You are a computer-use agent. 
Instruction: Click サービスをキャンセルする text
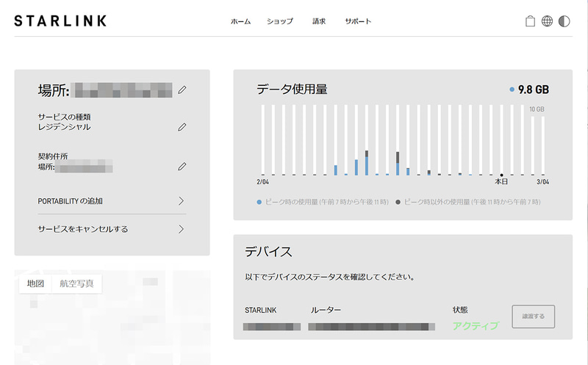tap(83, 229)
